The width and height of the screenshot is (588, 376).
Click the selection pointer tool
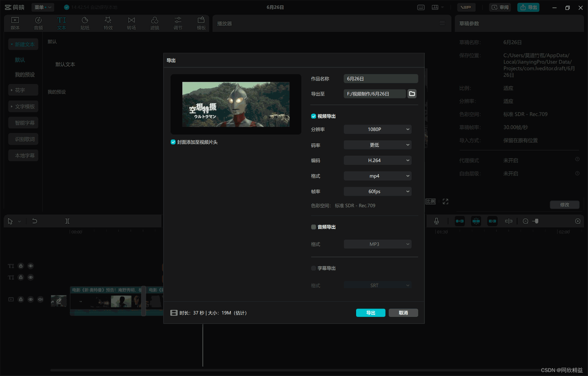tap(10, 221)
